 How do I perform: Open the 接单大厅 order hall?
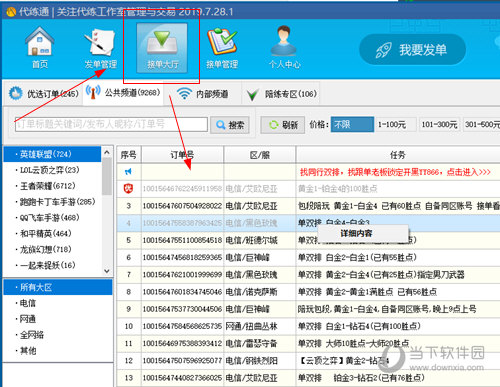tap(162, 48)
